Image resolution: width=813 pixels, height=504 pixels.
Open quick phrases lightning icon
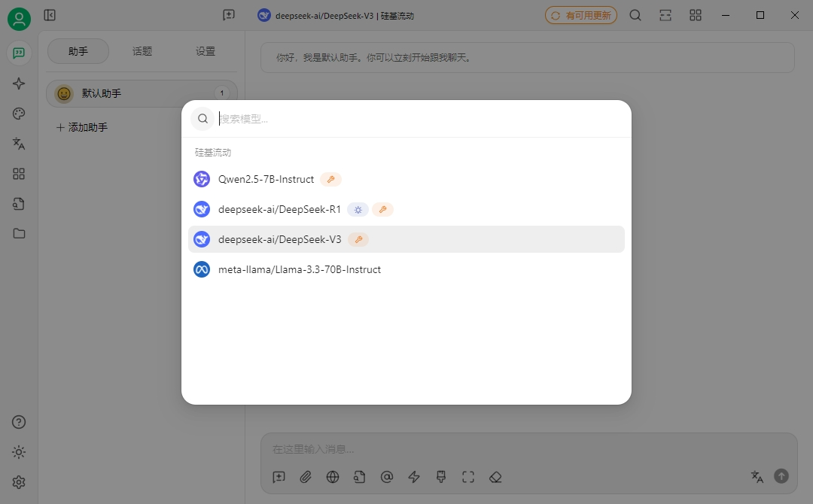[x=414, y=477]
